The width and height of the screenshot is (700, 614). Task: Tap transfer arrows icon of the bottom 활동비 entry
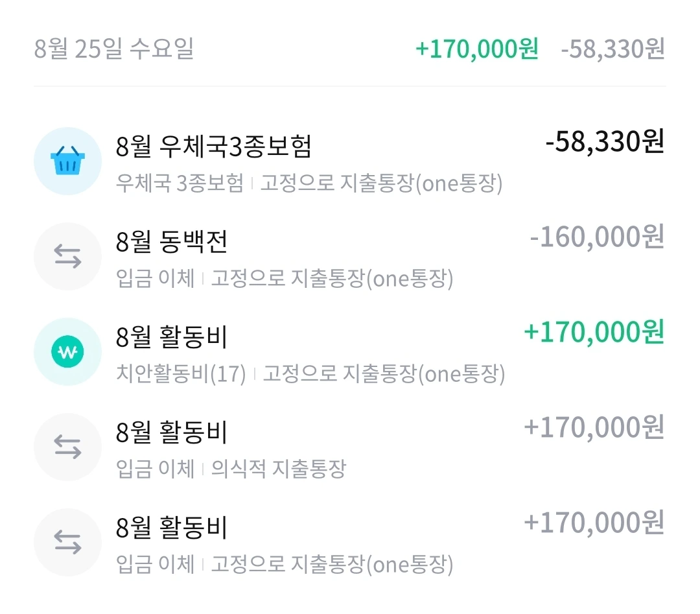[x=67, y=543]
